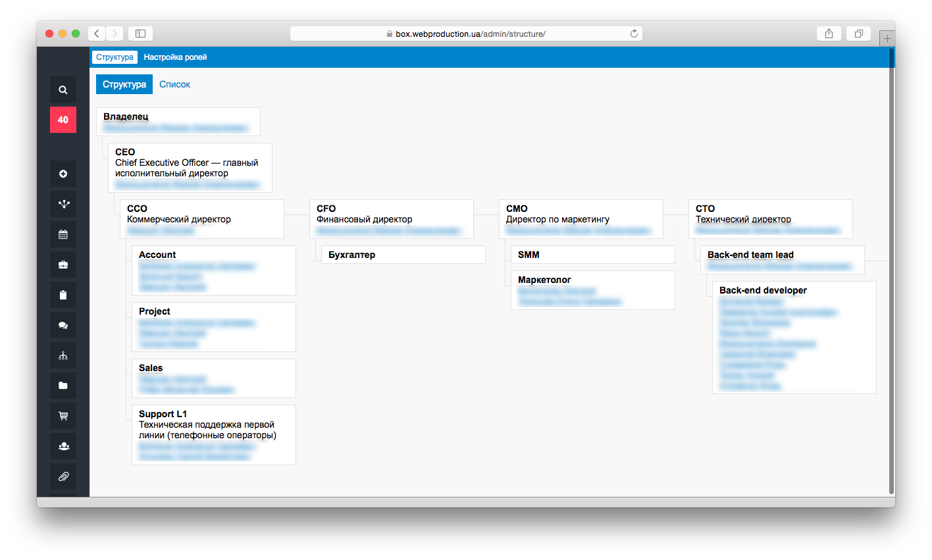
Task: Open the chat bubbles icon in sidebar
Action: pos(63,325)
